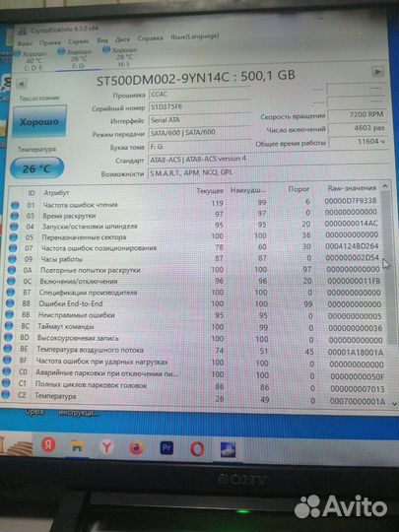Screen dimensions: 399x532
Task: Click status icon for Неисправимые ошибки
Action: pyautogui.click(x=9, y=314)
